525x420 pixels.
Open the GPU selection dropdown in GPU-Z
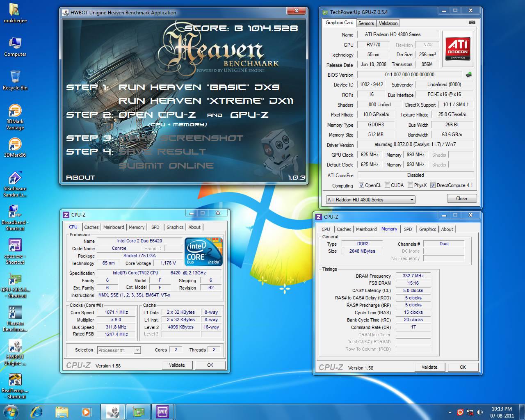[370, 200]
